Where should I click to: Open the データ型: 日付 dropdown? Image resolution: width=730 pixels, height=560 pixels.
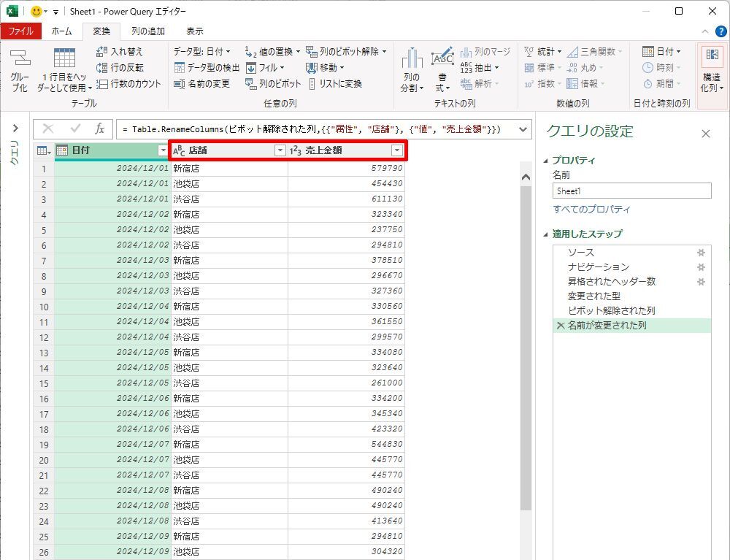pos(202,52)
